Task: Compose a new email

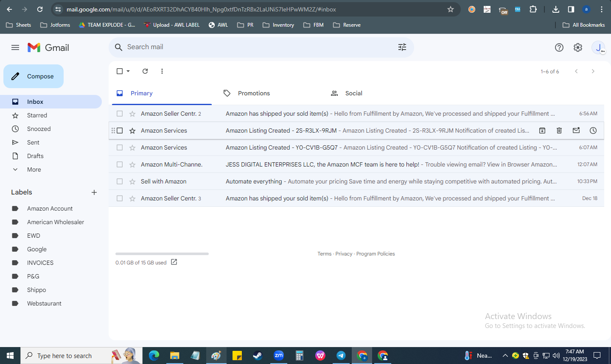Action: click(x=34, y=76)
